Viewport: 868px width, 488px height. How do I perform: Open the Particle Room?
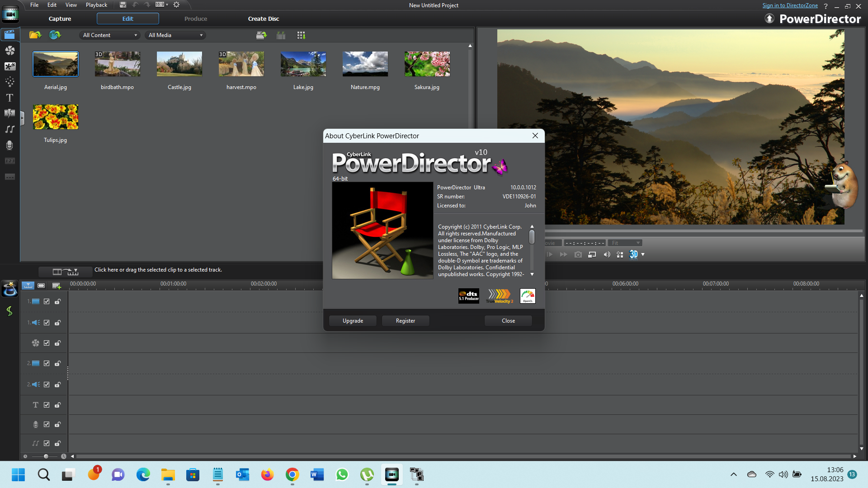tap(9, 82)
